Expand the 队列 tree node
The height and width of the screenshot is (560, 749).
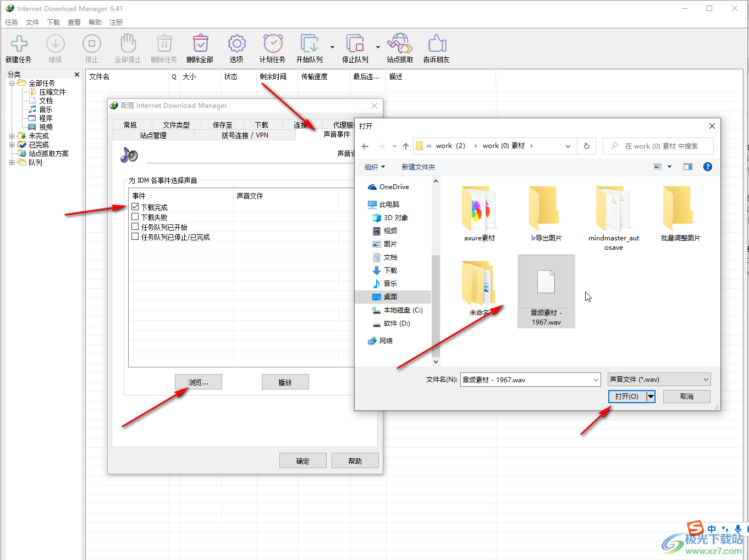(12, 162)
